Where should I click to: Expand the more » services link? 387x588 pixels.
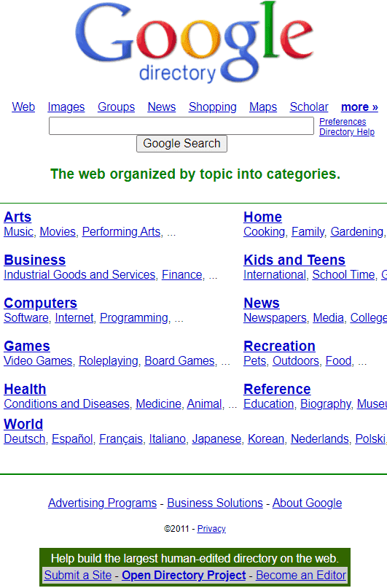point(359,107)
